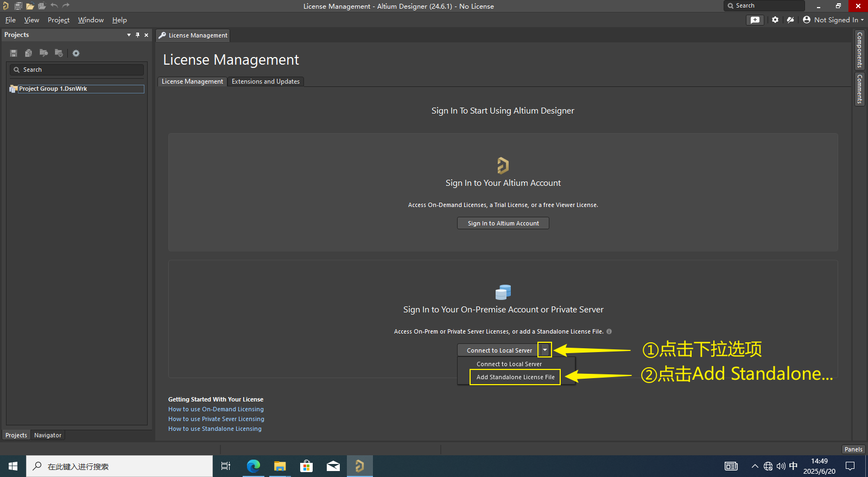Click the Projects panel Search field
The height and width of the screenshot is (477, 868).
coord(77,70)
